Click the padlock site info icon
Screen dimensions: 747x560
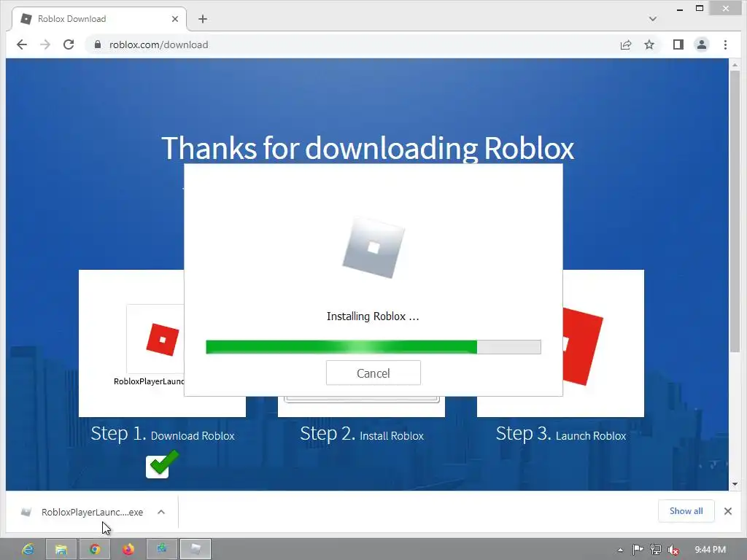pos(98,44)
